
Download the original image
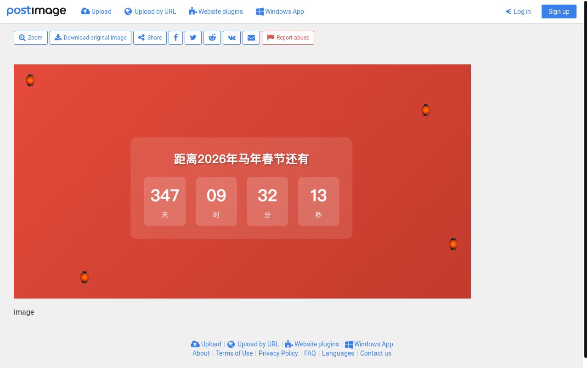click(90, 38)
